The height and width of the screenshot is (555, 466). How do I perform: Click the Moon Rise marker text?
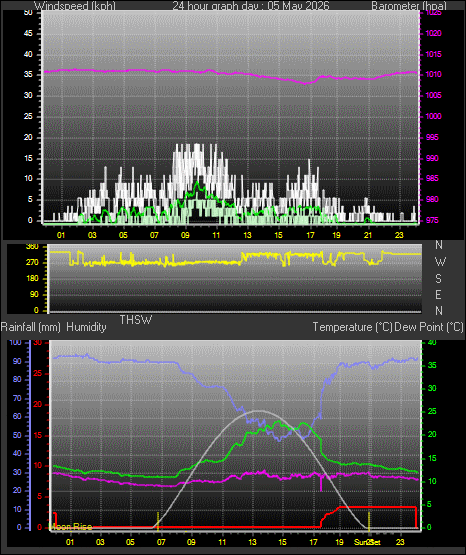[x=71, y=527]
